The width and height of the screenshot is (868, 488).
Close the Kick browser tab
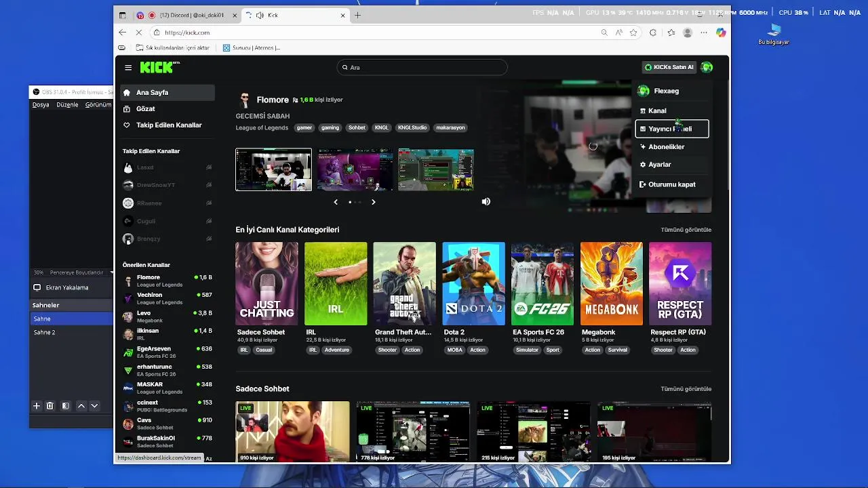[x=343, y=15]
